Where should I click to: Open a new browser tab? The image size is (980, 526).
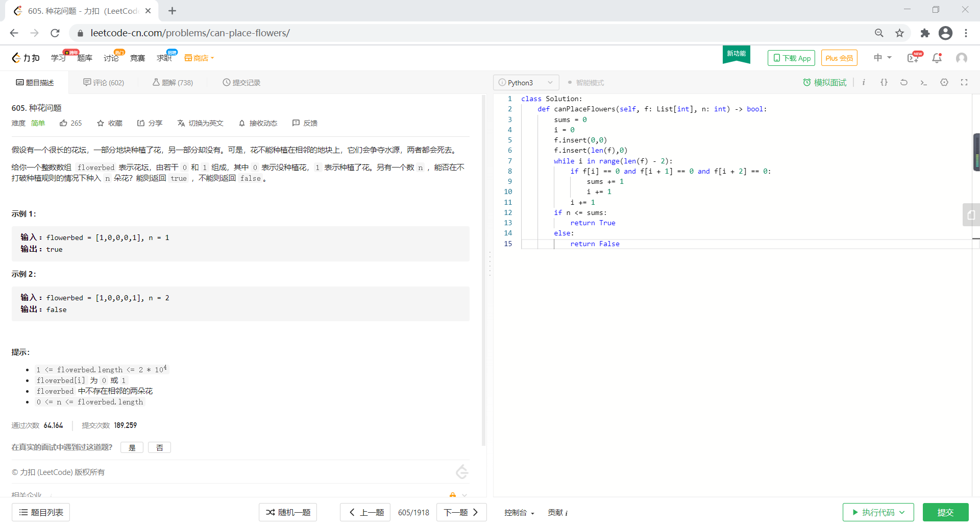173,11
